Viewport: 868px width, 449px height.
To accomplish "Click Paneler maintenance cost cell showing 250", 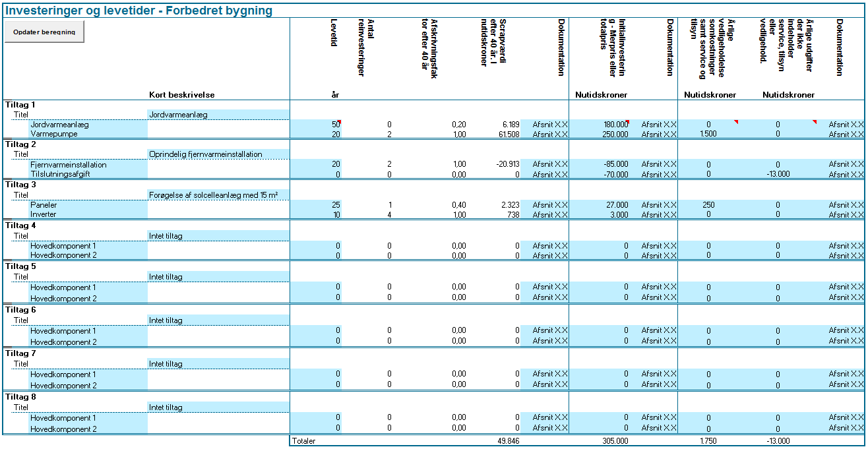I will click(x=708, y=205).
